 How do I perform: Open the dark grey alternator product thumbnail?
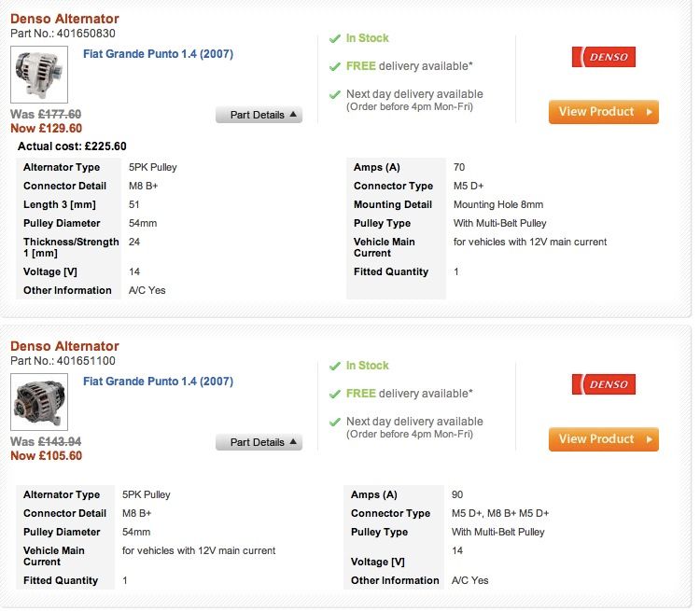[x=39, y=402]
